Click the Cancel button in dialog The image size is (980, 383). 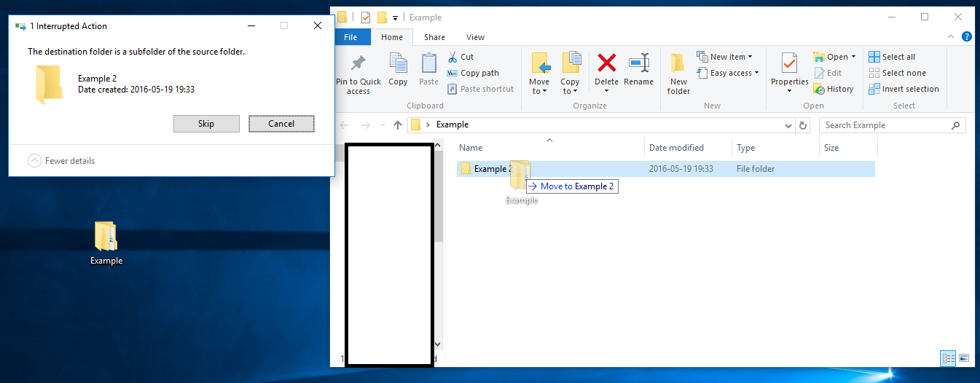coord(281,124)
